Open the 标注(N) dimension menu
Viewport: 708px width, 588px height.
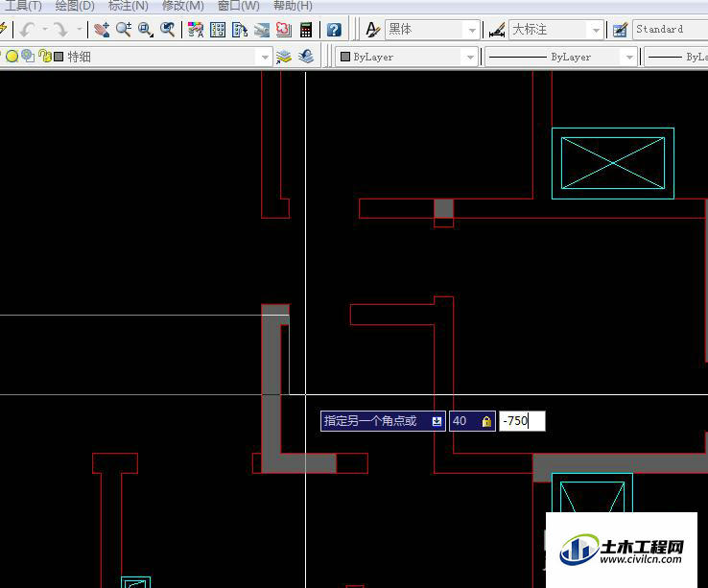tap(129, 6)
